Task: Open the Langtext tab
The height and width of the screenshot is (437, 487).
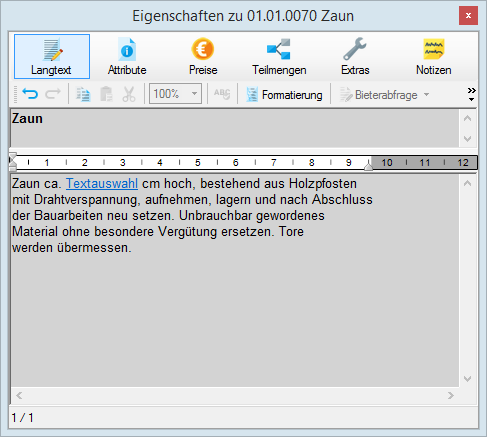Action: pyautogui.click(x=52, y=56)
